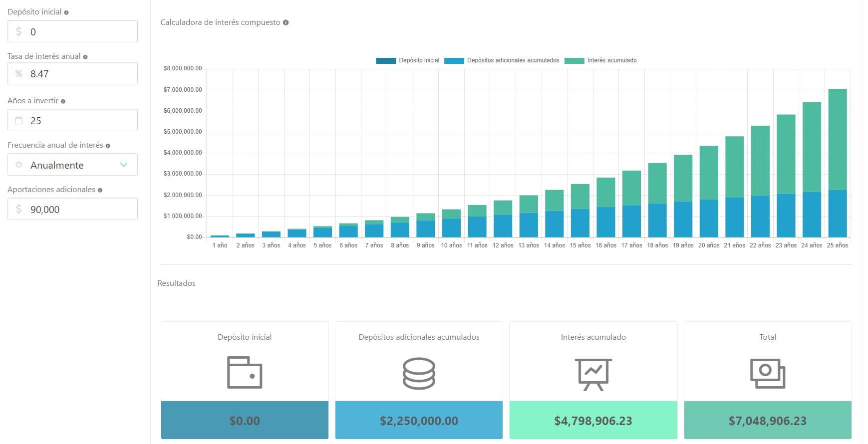Click the wallet icon in Depósito inicial card
The image size is (868, 444).
click(x=245, y=372)
